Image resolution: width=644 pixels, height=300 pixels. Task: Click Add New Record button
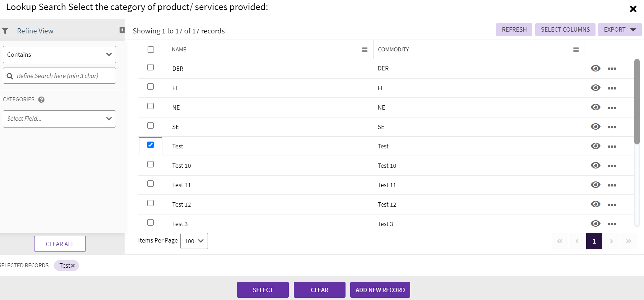click(x=380, y=290)
